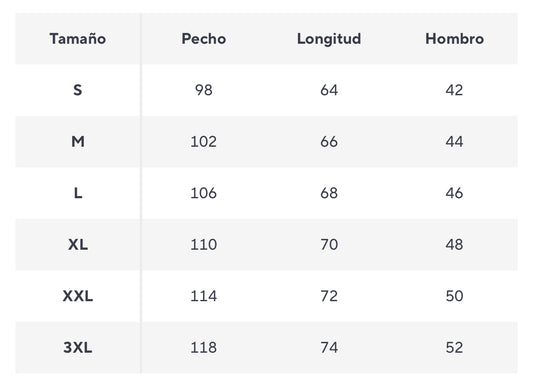Select the L size row label
The width and height of the screenshot is (533, 378).
tap(78, 193)
